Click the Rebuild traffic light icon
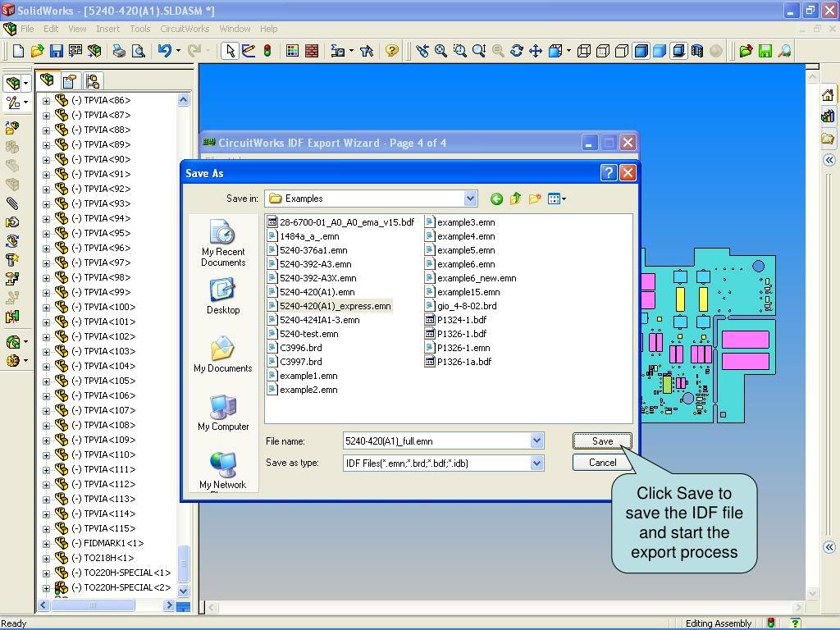The width and height of the screenshot is (840, 630). (267, 51)
